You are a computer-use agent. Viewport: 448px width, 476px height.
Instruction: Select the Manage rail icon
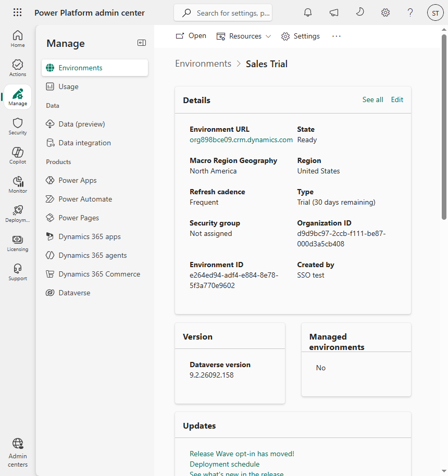(x=18, y=97)
